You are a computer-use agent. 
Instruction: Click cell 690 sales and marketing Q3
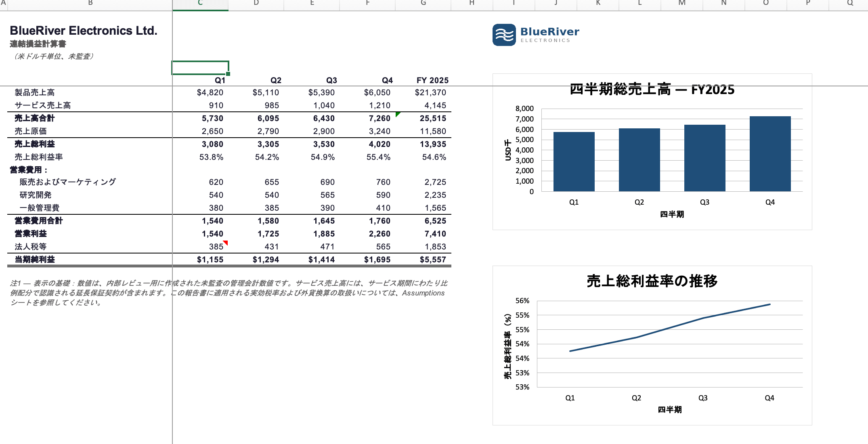coord(312,182)
